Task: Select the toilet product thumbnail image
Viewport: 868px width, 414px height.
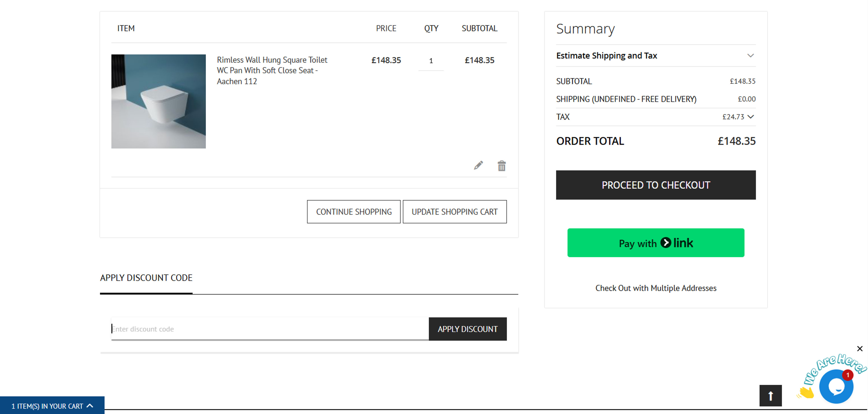Action: click(x=158, y=101)
